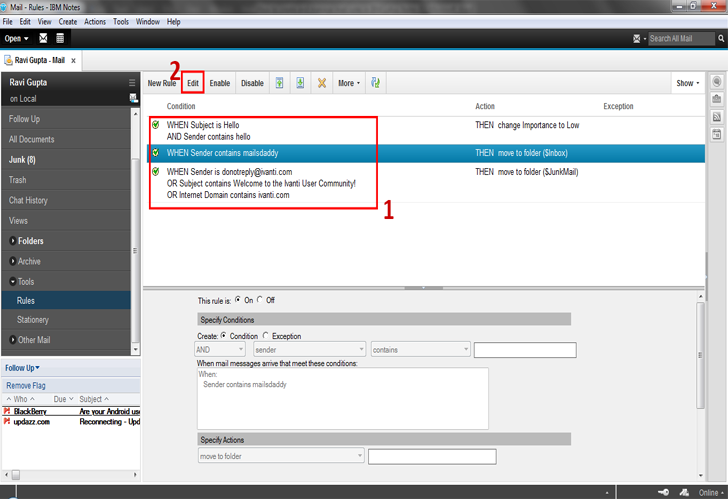The image size is (728, 499).
Task: Open feeds icon in right sidebar
Action: coord(717,117)
